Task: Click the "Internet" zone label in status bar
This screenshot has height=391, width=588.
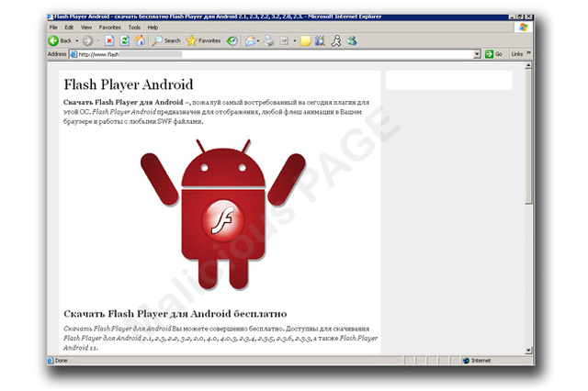Action: [481, 361]
